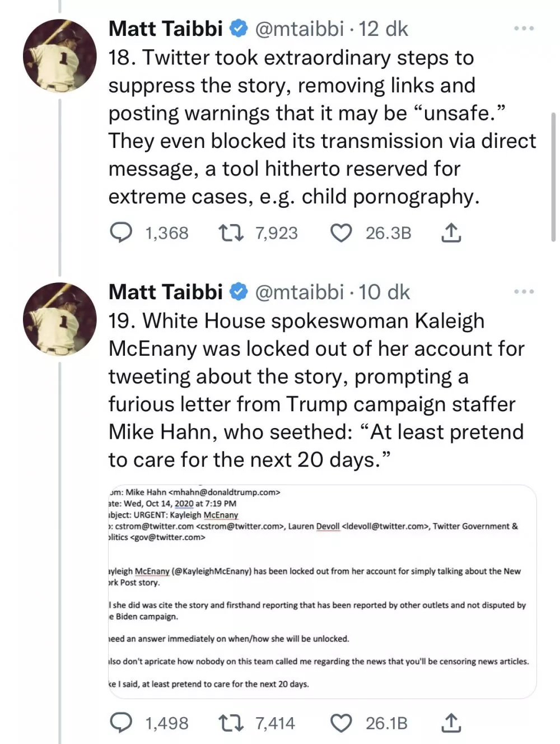
Task: Like tweet 18 with heart icon
Action: coord(341,232)
